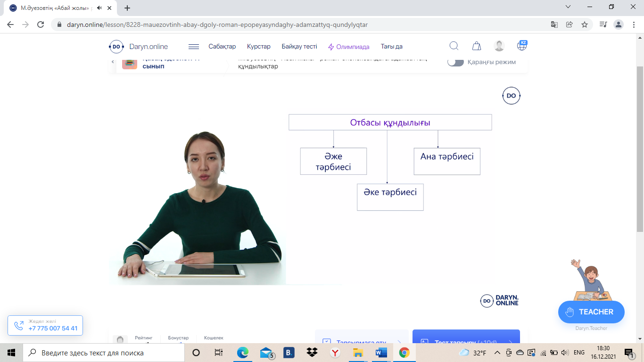
Task: Expand the Chrome tab search chevron
Action: (x=568, y=7)
